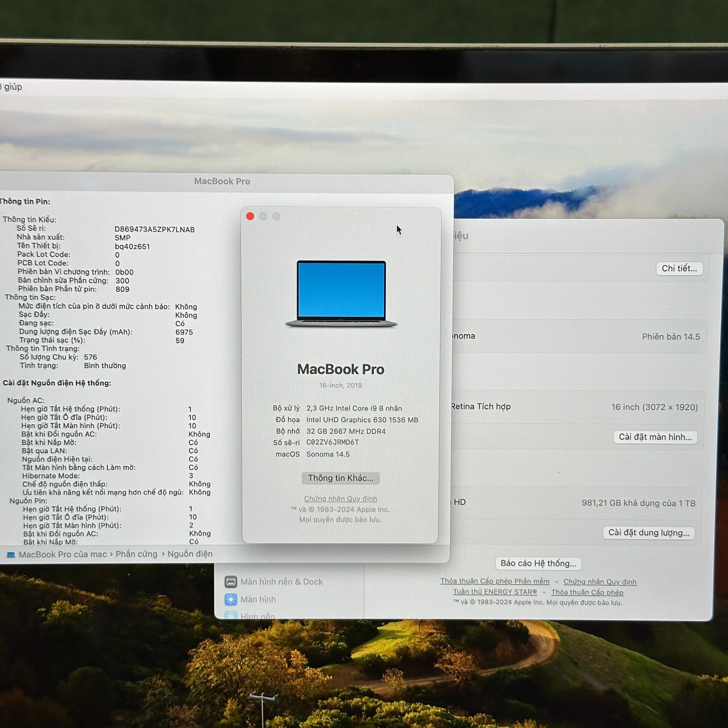Click the charge state percentage 59
This screenshot has width=728, height=728.
pos(180,341)
